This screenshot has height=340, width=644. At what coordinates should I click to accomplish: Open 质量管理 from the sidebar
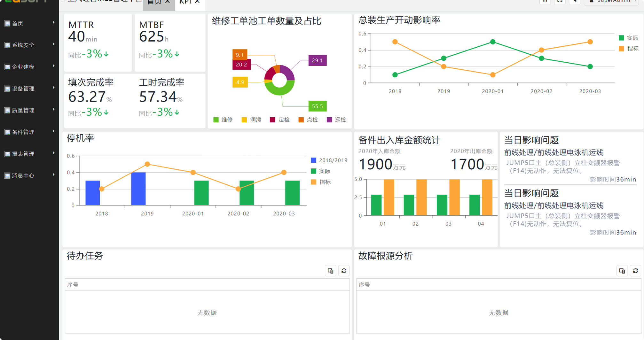point(23,110)
